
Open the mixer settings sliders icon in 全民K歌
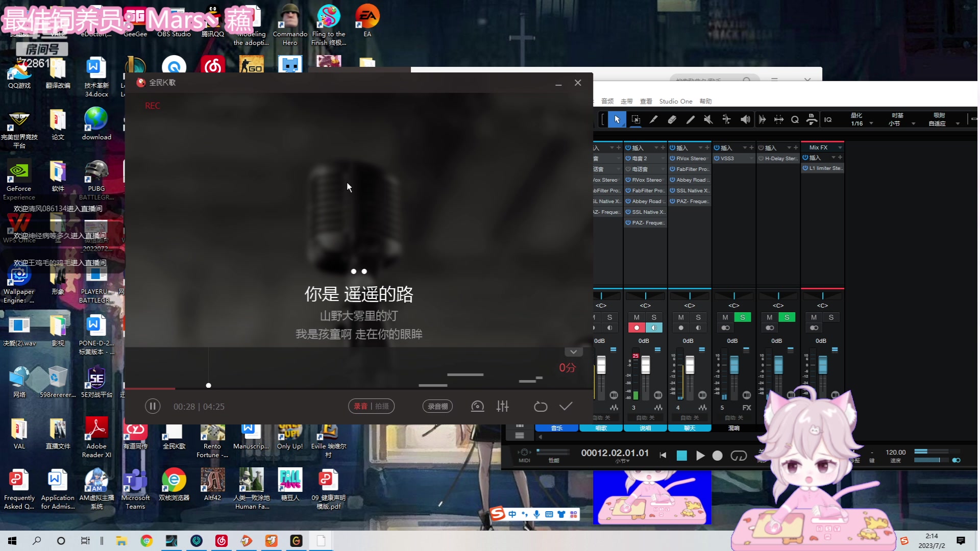tap(502, 406)
